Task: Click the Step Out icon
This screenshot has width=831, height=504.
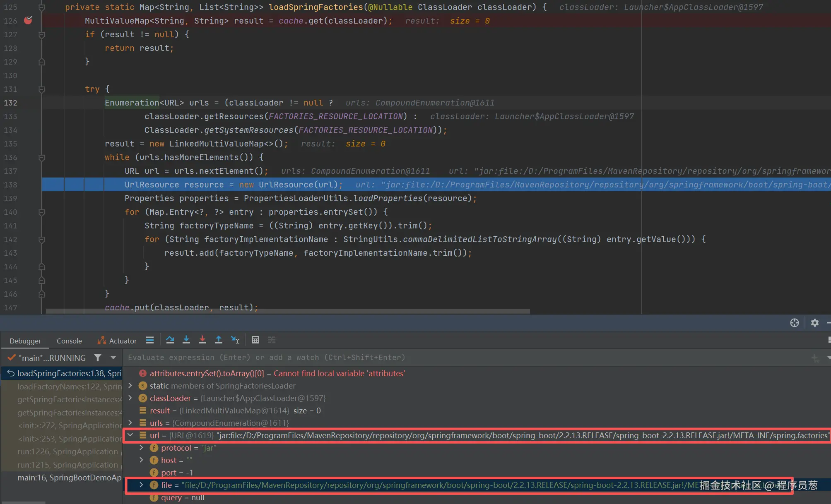Action: (x=219, y=340)
